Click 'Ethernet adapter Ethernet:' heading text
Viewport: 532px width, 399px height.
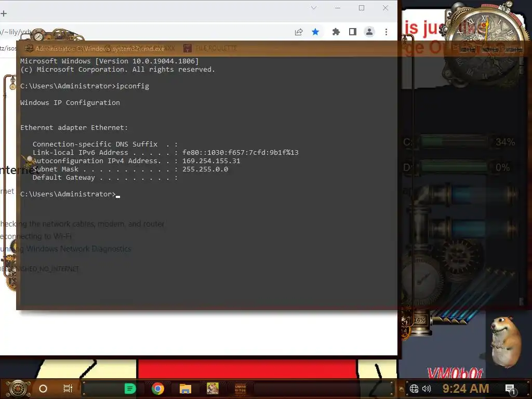[x=74, y=128]
